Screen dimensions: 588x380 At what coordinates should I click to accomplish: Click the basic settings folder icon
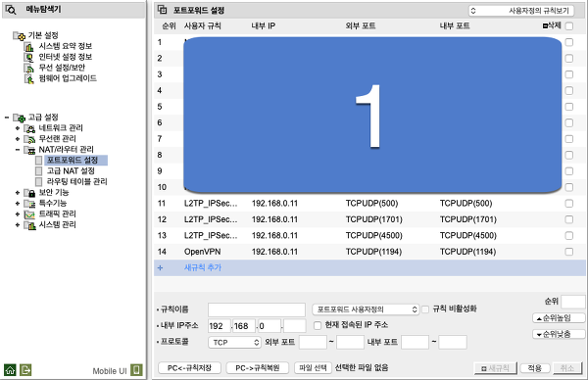pos(20,36)
